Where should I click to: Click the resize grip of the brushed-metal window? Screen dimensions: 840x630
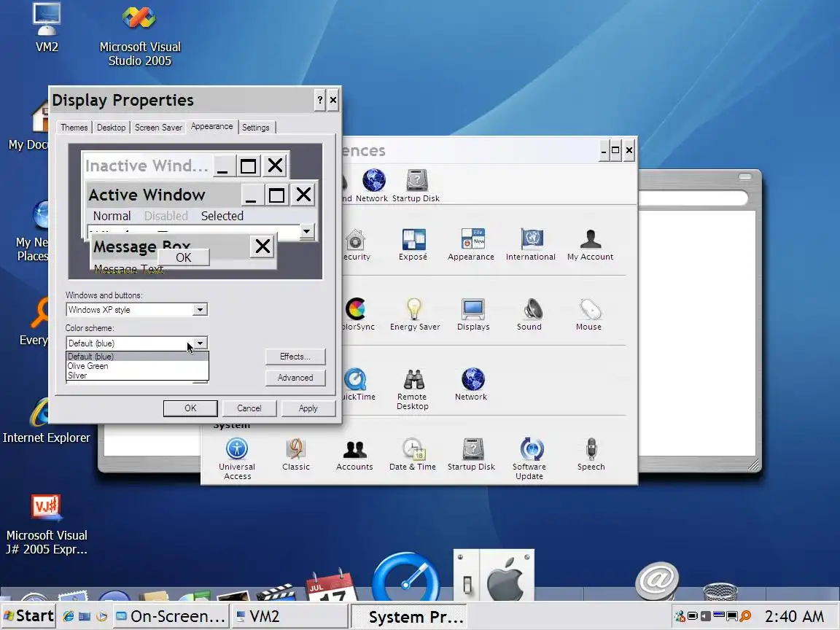click(753, 465)
